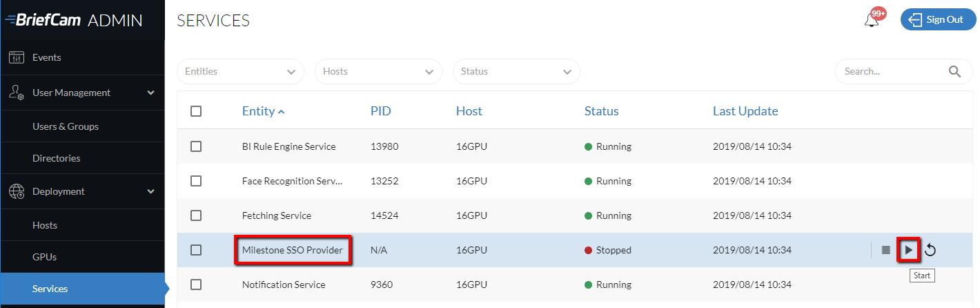Click BI Rule Engine Service entity name
The height and width of the screenshot is (308, 980).
[x=289, y=146]
